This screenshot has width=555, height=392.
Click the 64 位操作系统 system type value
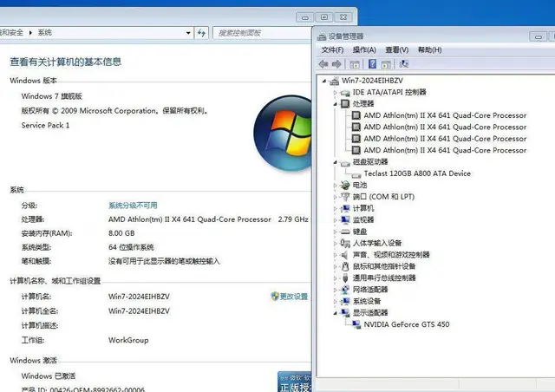point(131,247)
